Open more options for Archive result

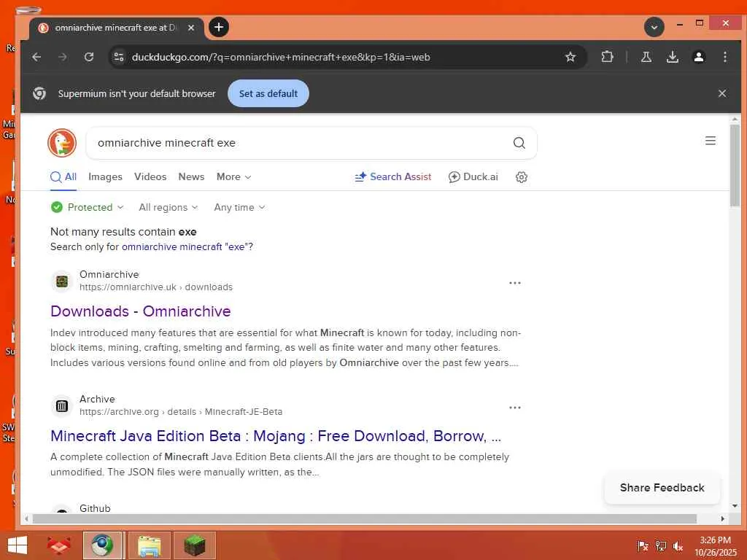coord(514,408)
